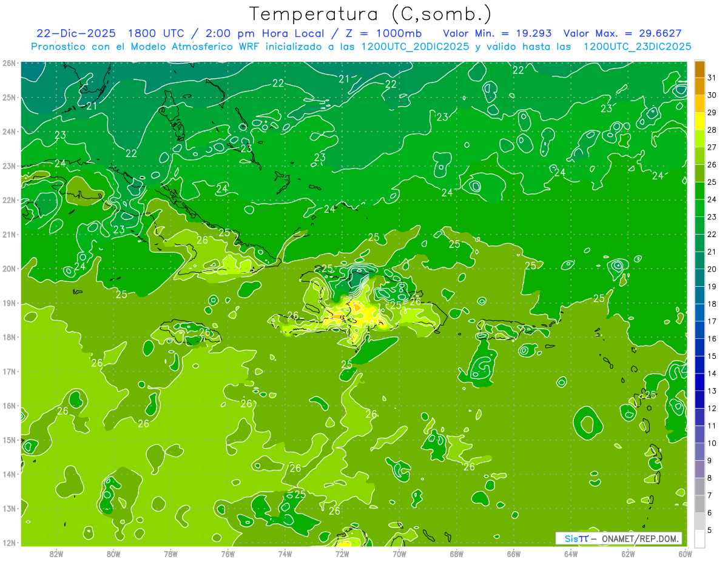Click the "Valor Min. = 19.293" readout
This screenshot has height=562, width=728.
click(x=497, y=33)
